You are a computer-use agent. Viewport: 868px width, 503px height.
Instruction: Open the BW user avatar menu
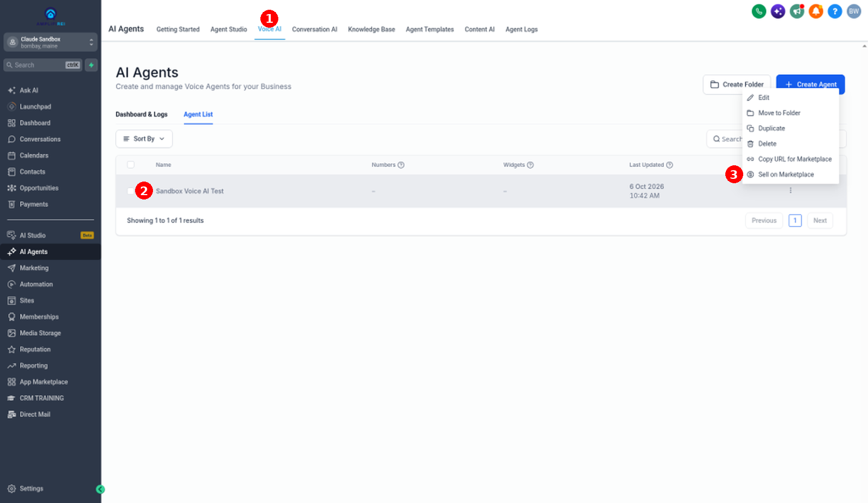854,11
